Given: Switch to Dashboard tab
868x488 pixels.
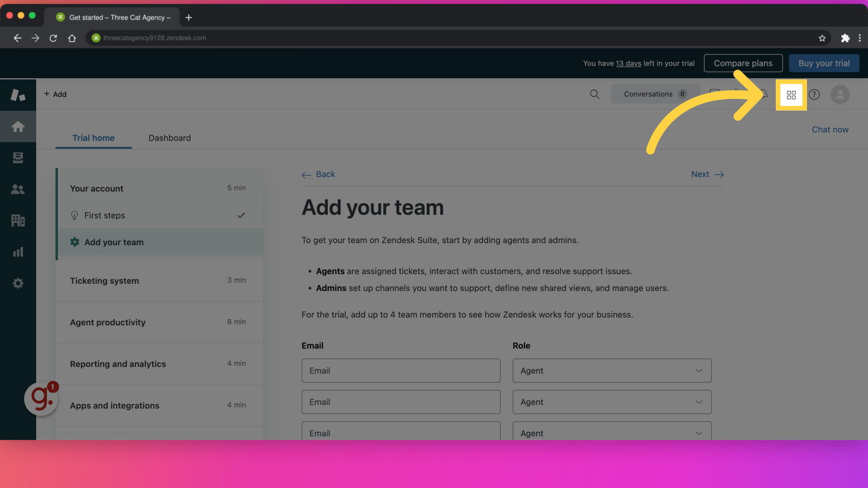Looking at the screenshot, I should (170, 138).
